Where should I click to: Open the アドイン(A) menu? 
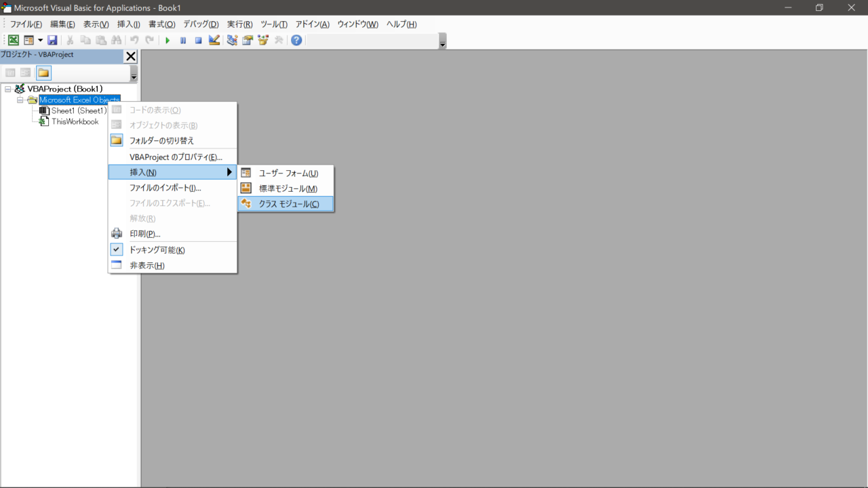click(x=313, y=24)
